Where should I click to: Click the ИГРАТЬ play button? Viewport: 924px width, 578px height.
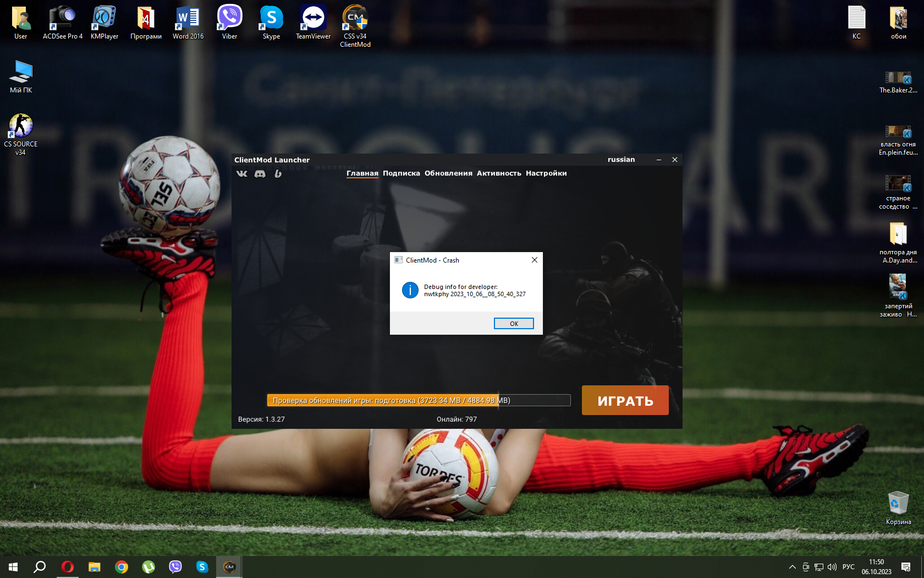point(625,400)
